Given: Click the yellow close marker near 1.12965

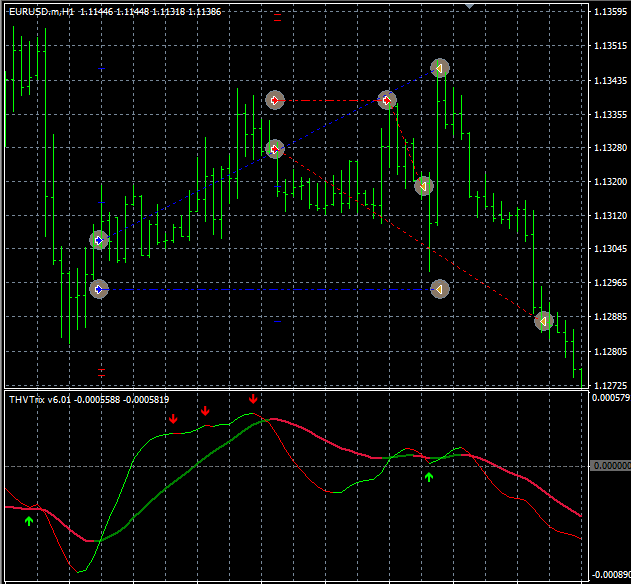Looking at the screenshot, I should 439,289.
